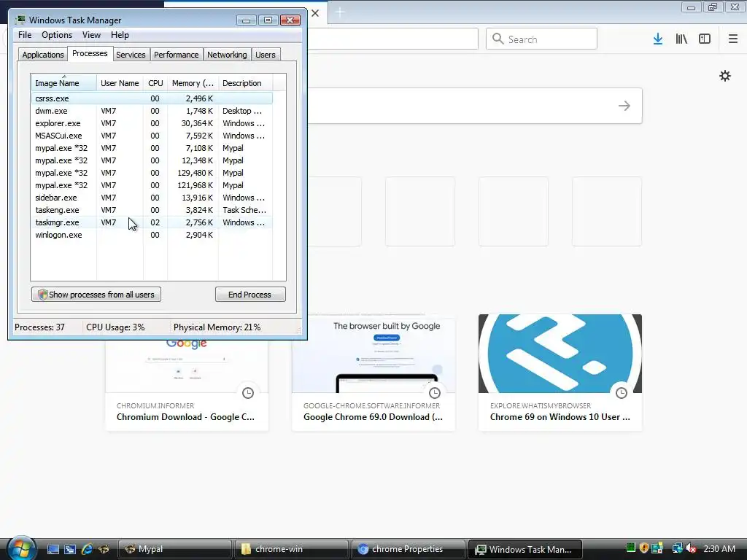Close the current browser tab
The image size is (747, 560).
pos(315,13)
